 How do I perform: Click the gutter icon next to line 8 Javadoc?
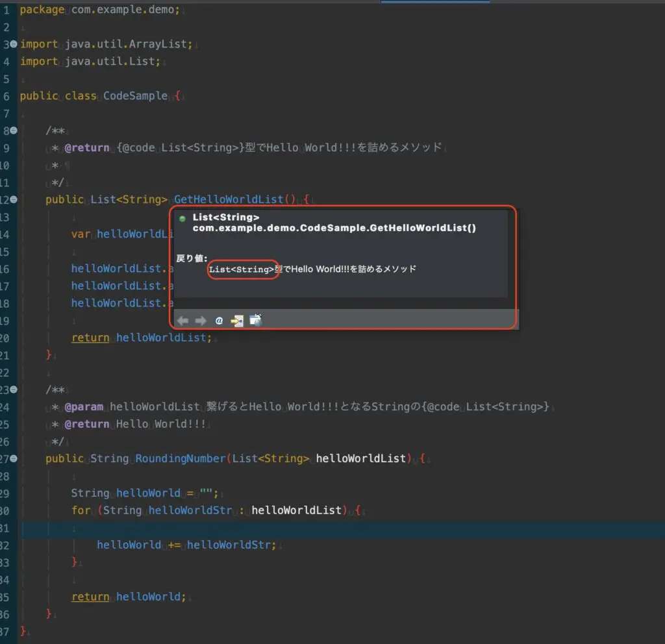(12, 130)
